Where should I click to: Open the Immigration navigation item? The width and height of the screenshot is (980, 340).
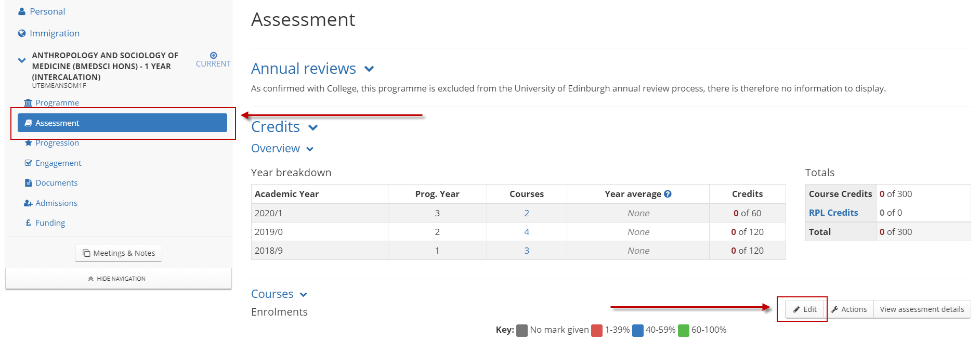point(55,33)
